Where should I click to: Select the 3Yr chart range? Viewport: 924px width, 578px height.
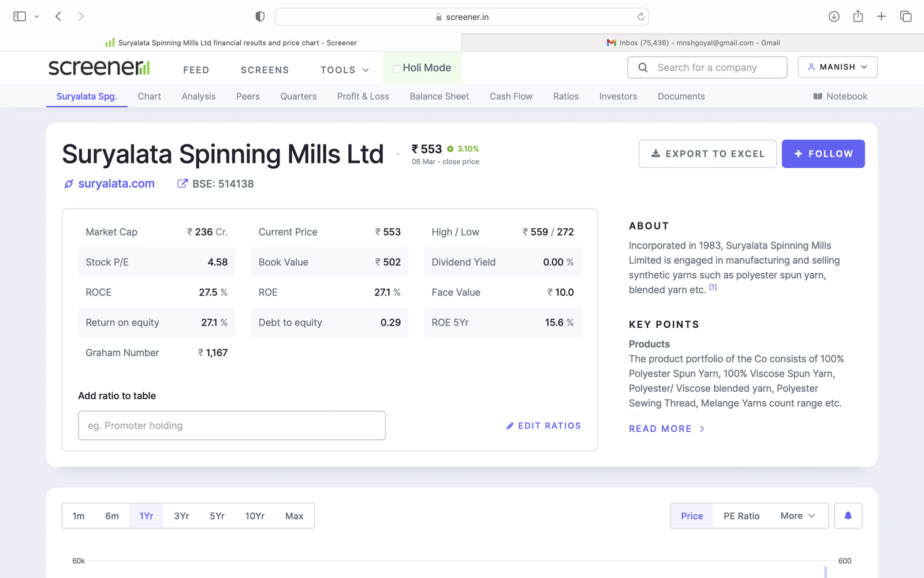point(181,516)
